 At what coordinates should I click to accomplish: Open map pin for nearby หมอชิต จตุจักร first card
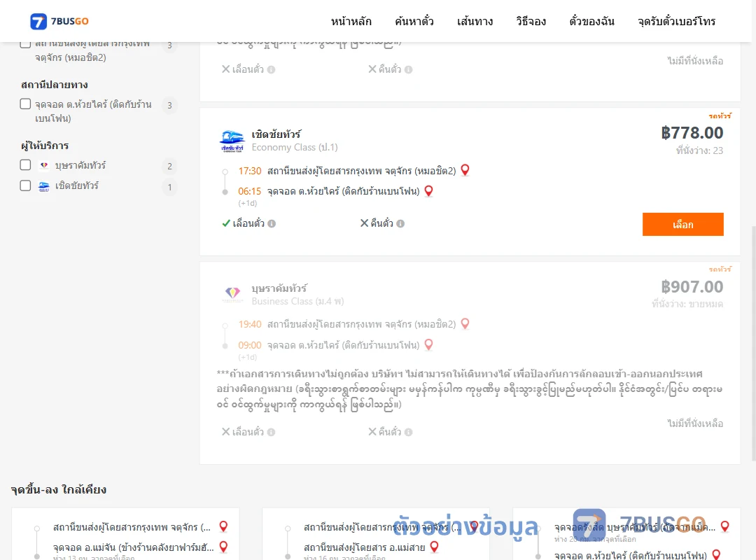click(223, 526)
